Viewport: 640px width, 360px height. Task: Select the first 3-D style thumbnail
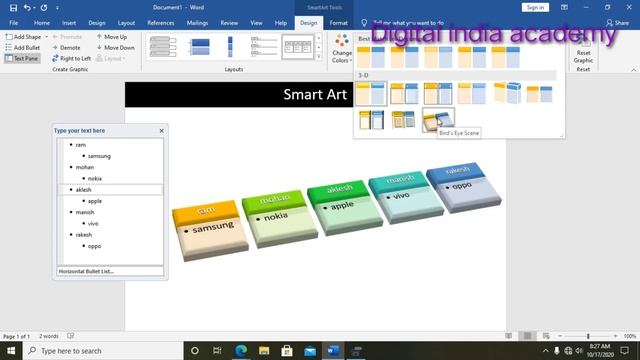(x=371, y=93)
